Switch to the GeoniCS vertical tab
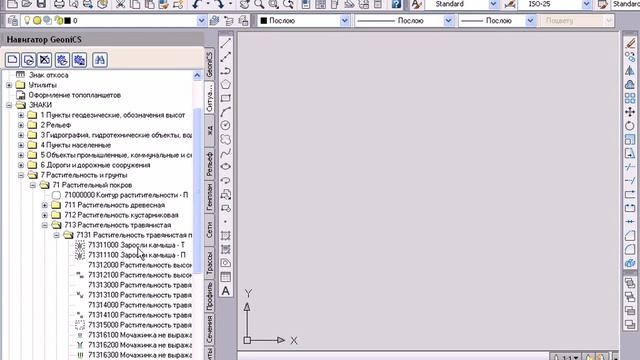This screenshot has width=640, height=360. [x=209, y=64]
